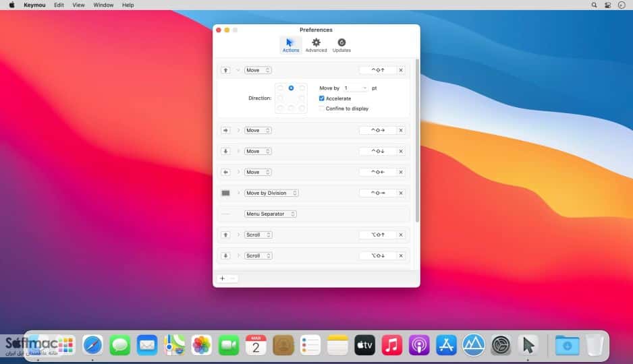Image resolution: width=633 pixels, height=364 pixels.
Task: Click the shortcut field of the Scroll down action
Action: pyautogui.click(x=378, y=255)
